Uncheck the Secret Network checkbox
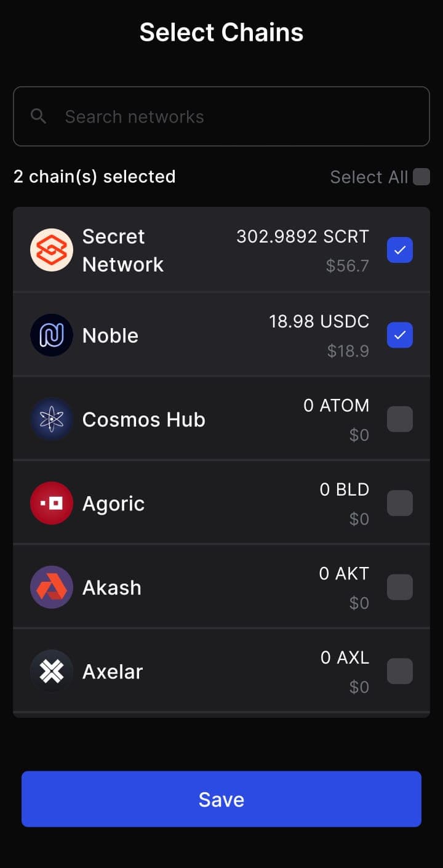443x868 pixels. pyautogui.click(x=400, y=250)
